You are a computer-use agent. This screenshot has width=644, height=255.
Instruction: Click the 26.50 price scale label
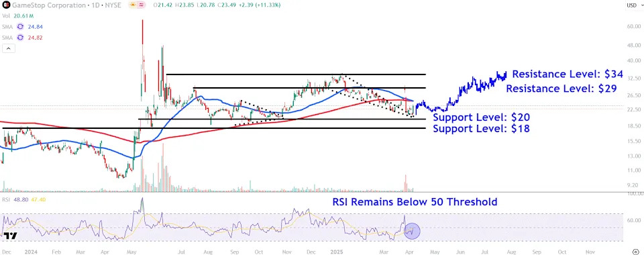click(635, 95)
